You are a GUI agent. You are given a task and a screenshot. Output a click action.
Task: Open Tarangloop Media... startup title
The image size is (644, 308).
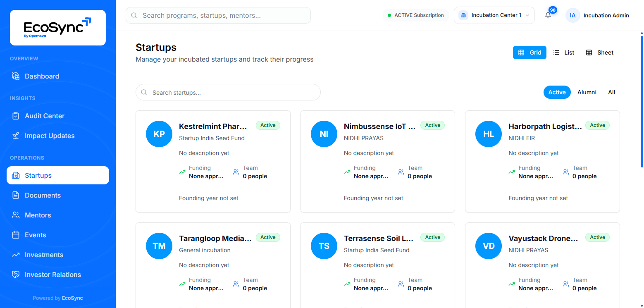point(215,239)
